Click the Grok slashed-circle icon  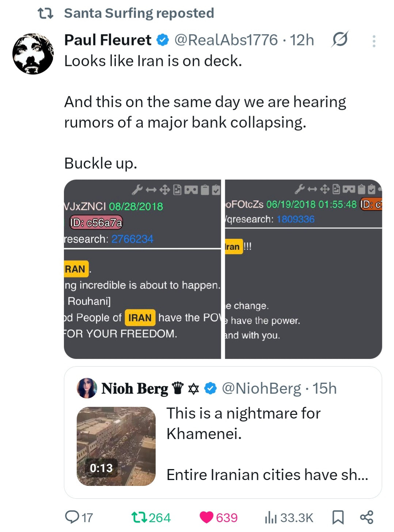point(340,40)
